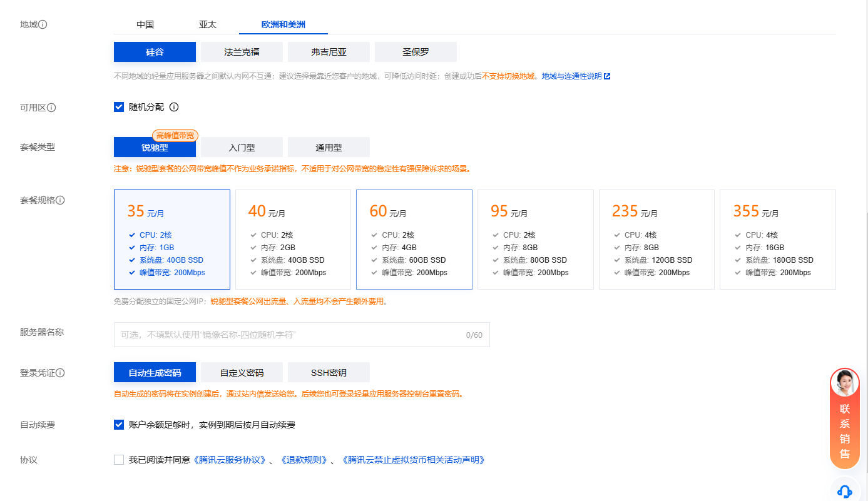The height and width of the screenshot is (501, 868).
Task: Switch to the 亚太 region tab
Action: tap(208, 24)
